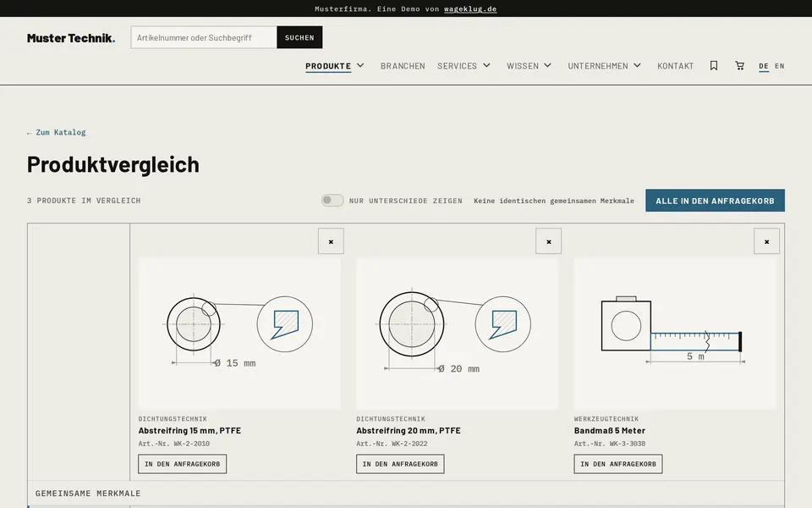Select text Art.-Nr. WK-2-2022
Screen dimensions: 812x508
pyautogui.click(x=392, y=444)
